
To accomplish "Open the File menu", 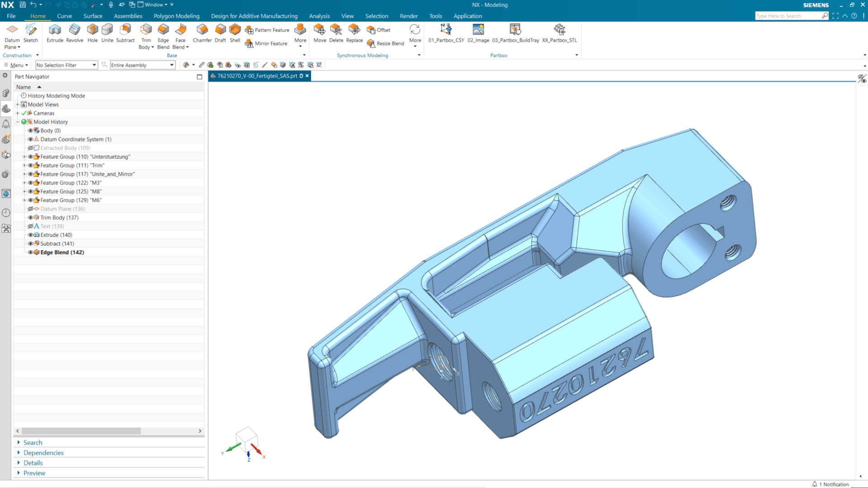I will pos(11,16).
